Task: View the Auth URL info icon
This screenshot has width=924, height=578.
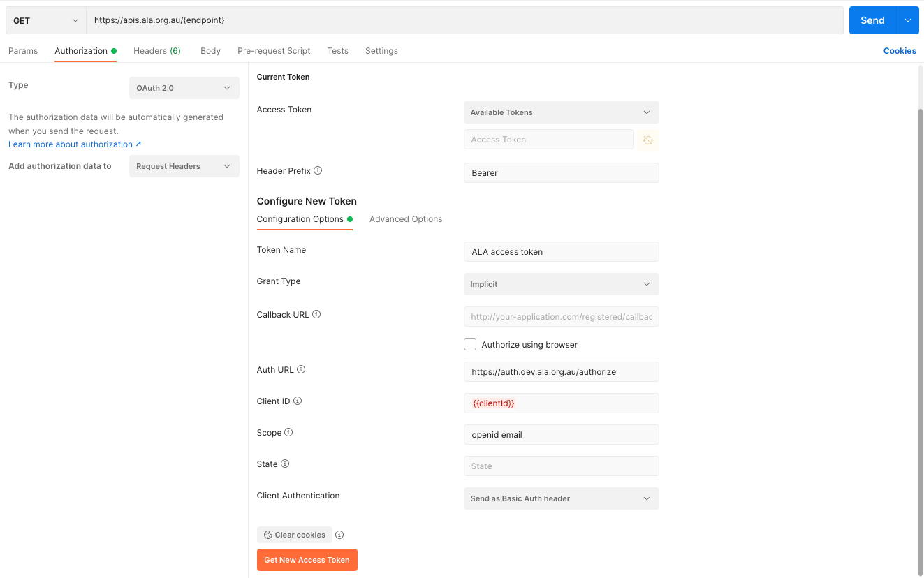Action: pos(302,369)
